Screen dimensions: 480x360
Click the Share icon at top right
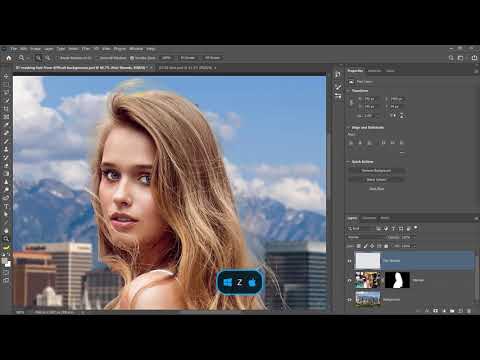click(x=474, y=58)
